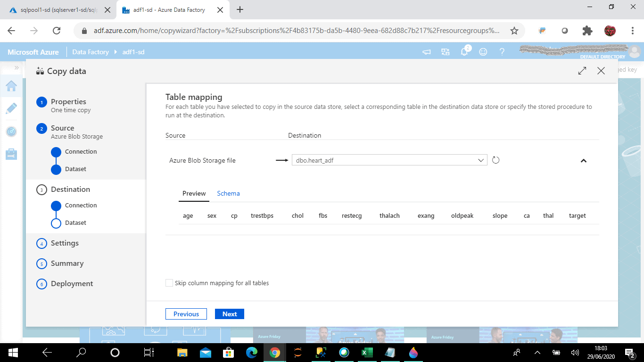Click the megaphone updates icon in Azure header

pos(427,52)
